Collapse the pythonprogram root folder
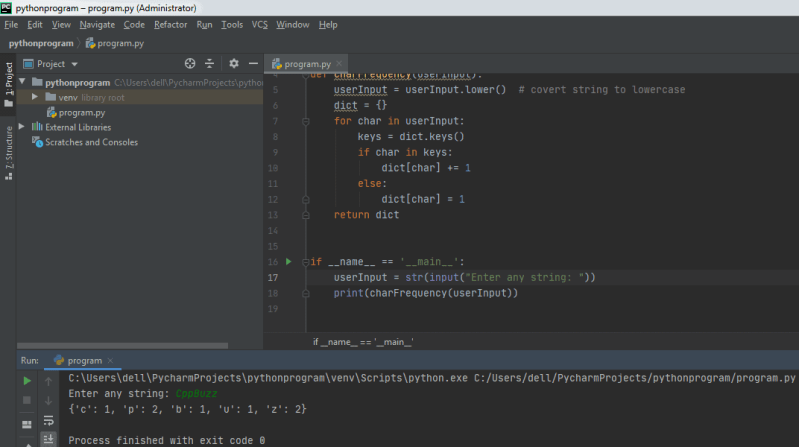This screenshot has height=447, width=799. coord(22,82)
